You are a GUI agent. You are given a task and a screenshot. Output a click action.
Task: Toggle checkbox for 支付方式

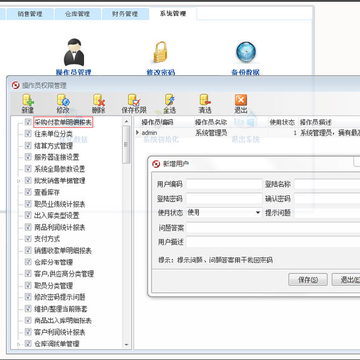[28, 239]
